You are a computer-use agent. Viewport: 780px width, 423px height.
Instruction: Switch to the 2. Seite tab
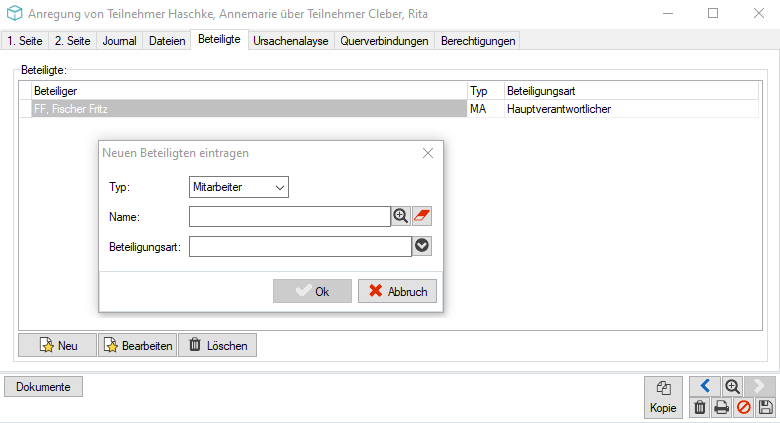(73, 41)
